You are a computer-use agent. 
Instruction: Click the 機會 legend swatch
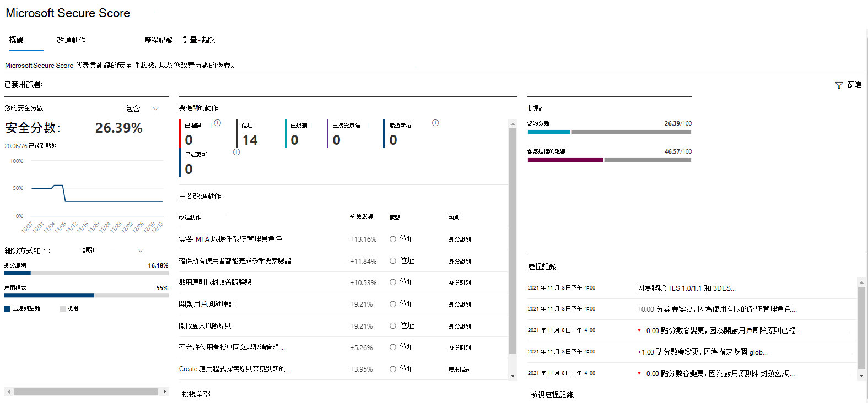pyautogui.click(x=63, y=309)
